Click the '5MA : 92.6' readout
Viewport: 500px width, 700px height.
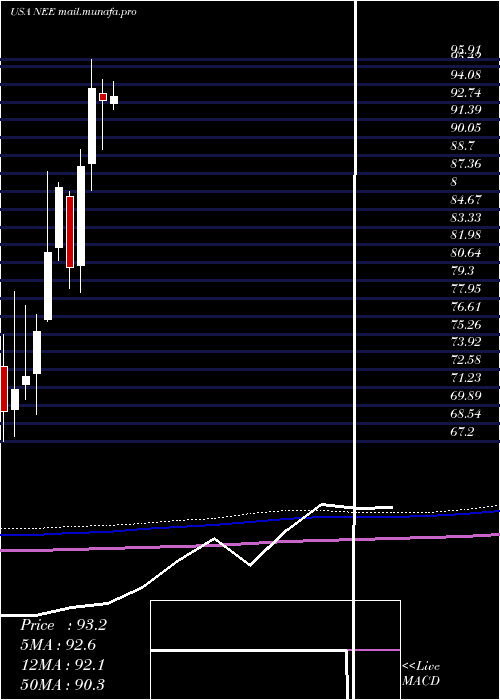58,645
